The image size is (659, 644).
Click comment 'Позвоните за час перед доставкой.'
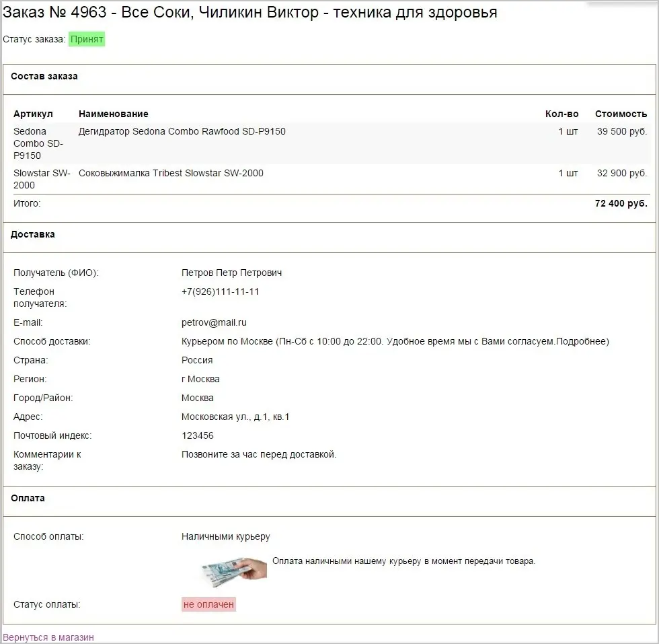tap(259, 454)
